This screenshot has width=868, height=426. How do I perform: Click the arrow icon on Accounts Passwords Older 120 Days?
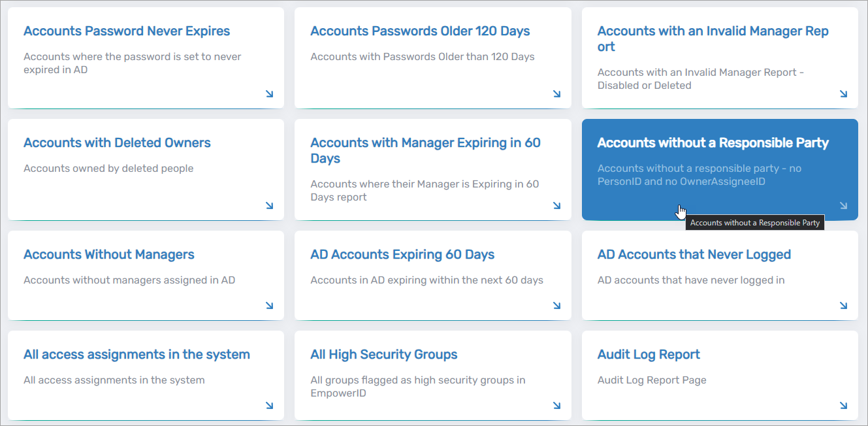pyautogui.click(x=556, y=94)
